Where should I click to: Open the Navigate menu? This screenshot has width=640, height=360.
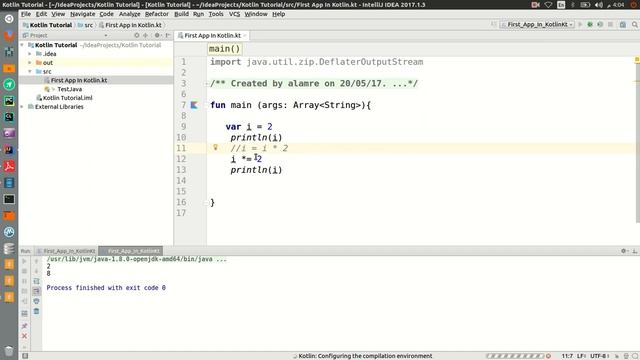click(x=82, y=14)
